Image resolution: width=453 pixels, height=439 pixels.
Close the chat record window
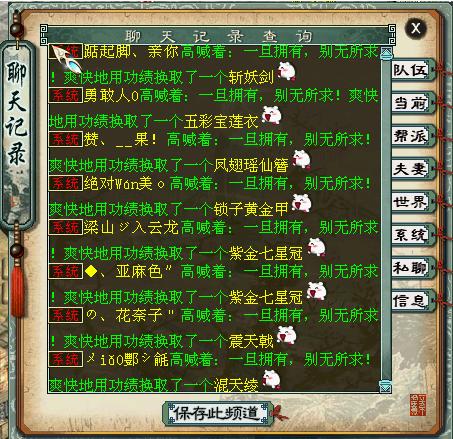click(416, 28)
